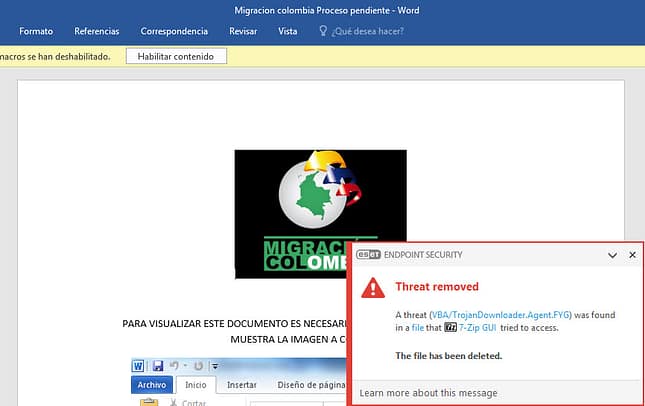Click the 'macros se han deshabilitado' warning text

point(55,57)
